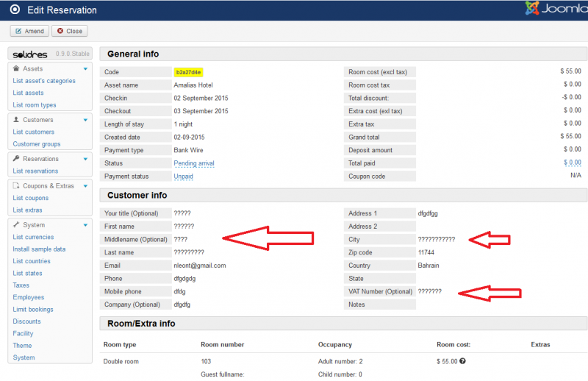588x381 pixels.
Task: Click the key icon beside Reservations
Action: point(17,158)
